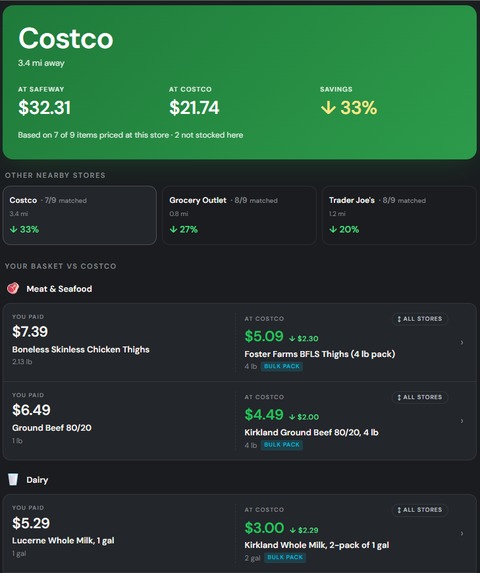Click the 20% savings on Trader Joe's

(344, 229)
